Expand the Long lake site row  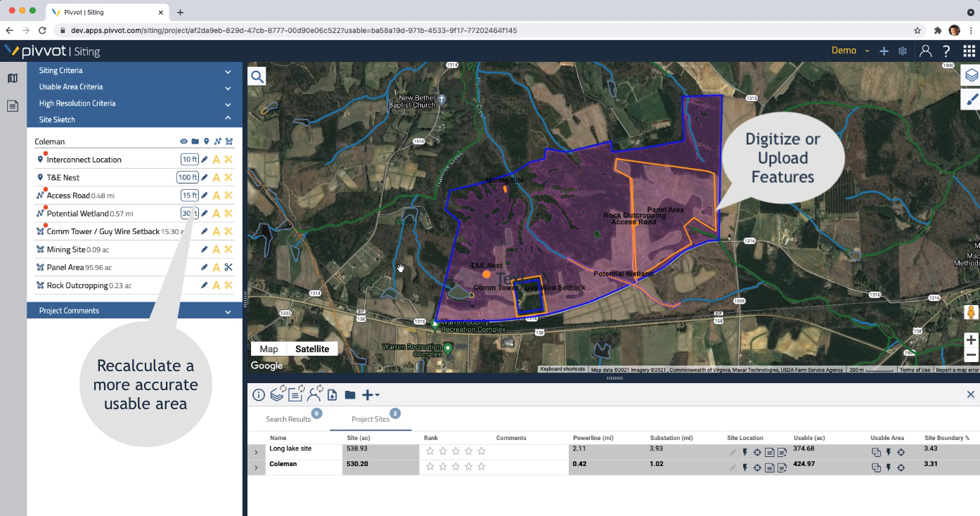pos(256,452)
